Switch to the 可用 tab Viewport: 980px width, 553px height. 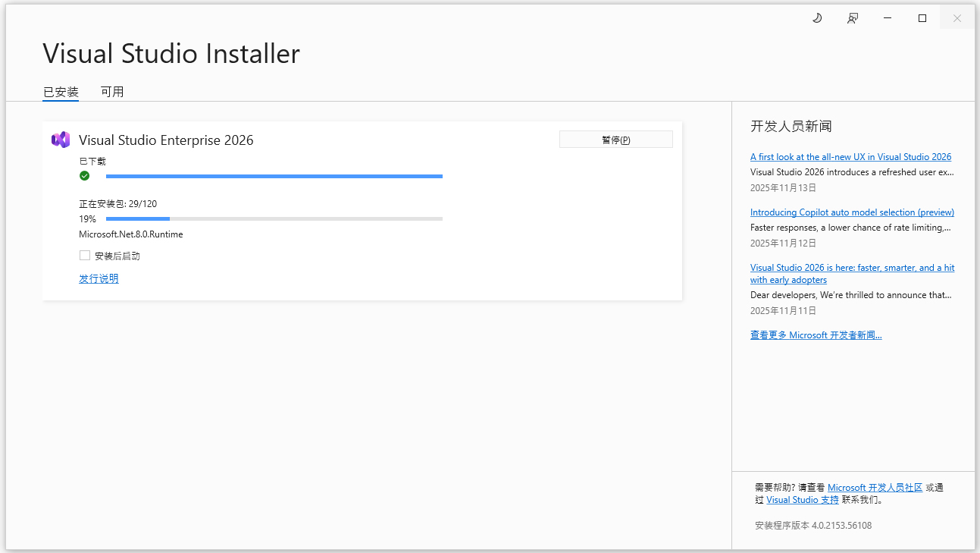click(112, 92)
